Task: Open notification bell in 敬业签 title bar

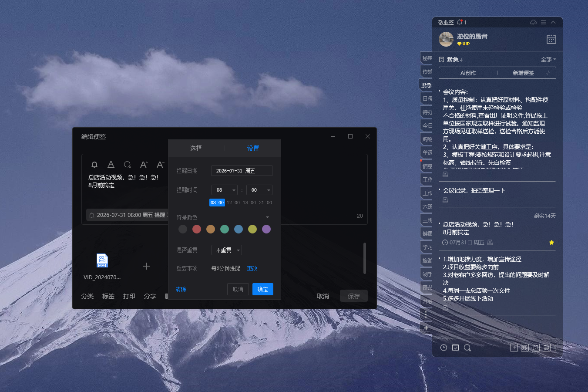Action: point(460,22)
